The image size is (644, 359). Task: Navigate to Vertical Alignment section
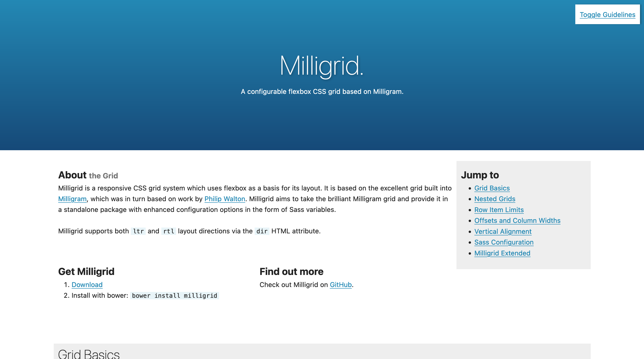click(x=503, y=231)
